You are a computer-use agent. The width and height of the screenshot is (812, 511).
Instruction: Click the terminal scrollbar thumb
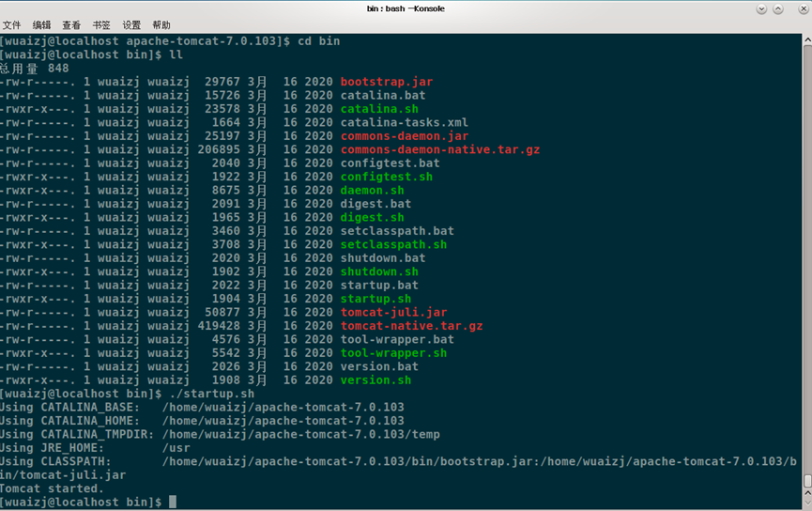coord(806,482)
